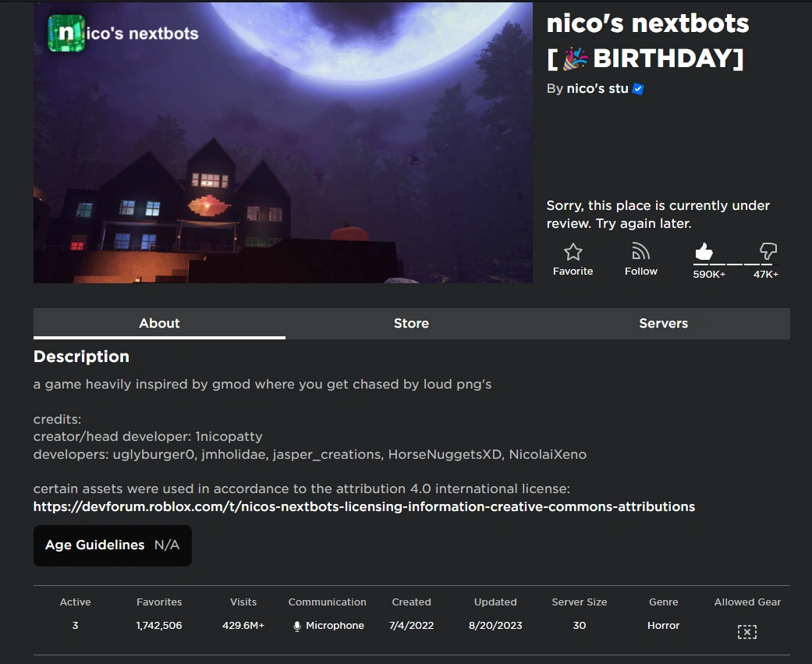812x664 pixels.
Task: Click the 590K+ likes count
Action: tap(709, 274)
